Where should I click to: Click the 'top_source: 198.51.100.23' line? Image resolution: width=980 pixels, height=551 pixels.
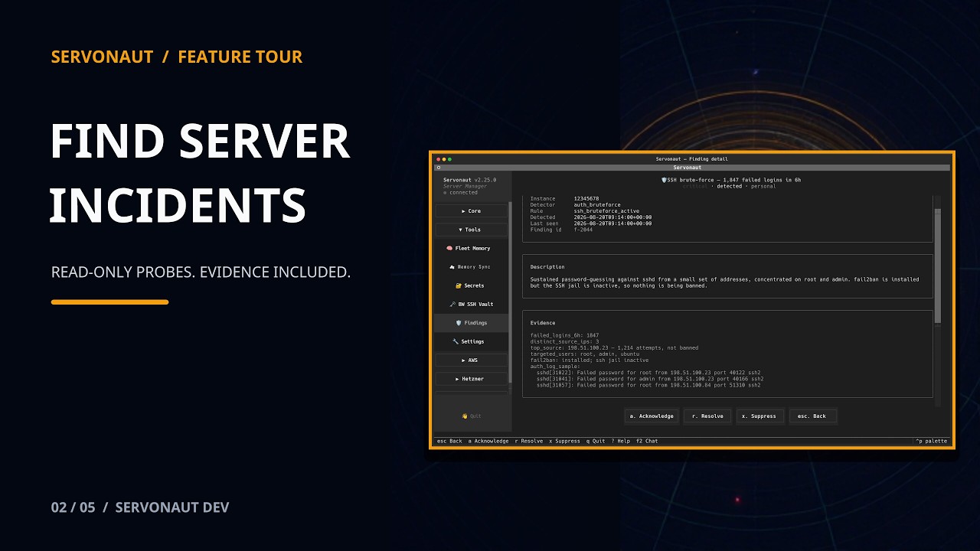[x=614, y=347]
